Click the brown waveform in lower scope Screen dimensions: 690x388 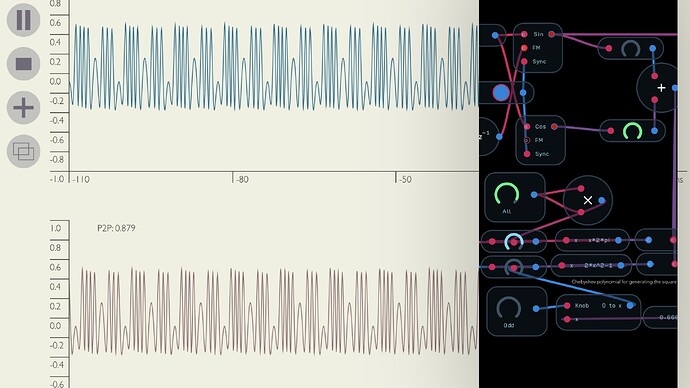[x=274, y=311]
